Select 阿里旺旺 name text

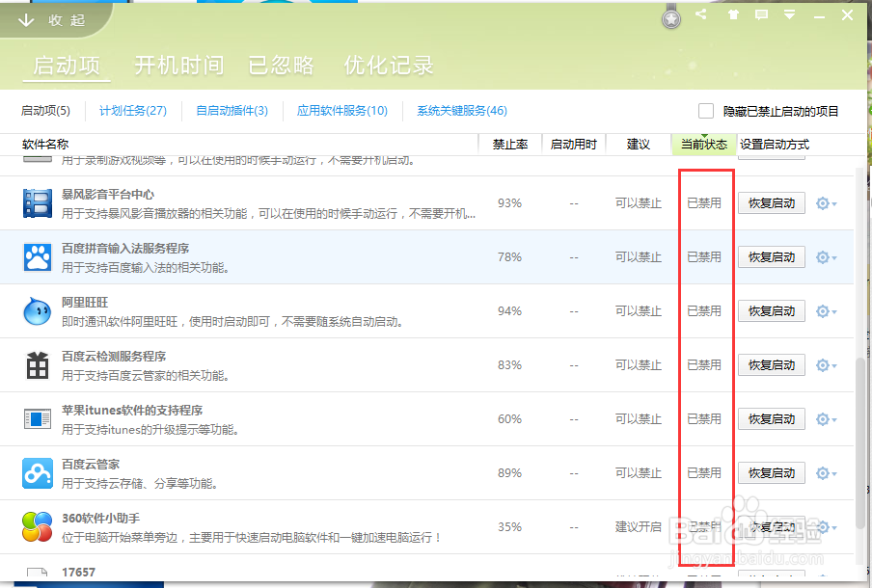click(x=85, y=303)
